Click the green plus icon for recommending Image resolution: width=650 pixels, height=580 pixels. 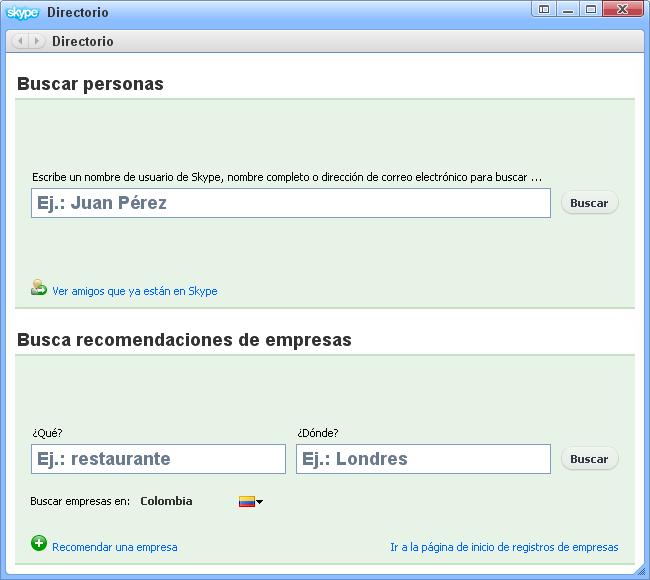pos(39,544)
